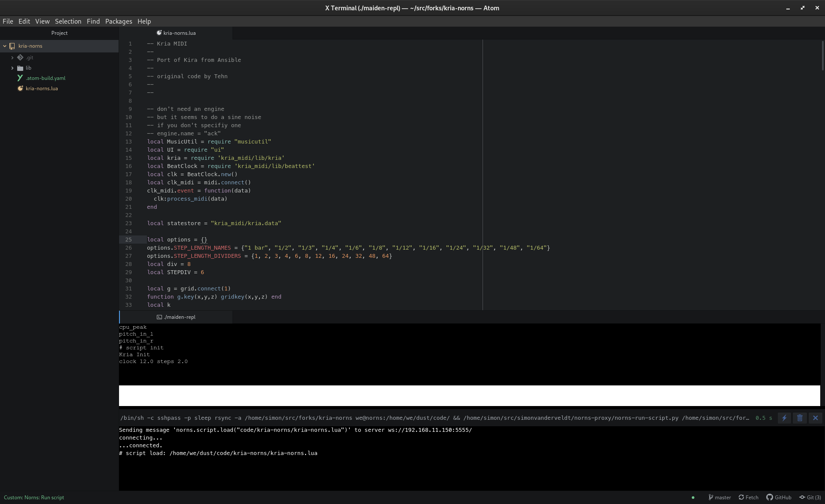Open the .atom-build.yaml file
Viewport: 825px width, 504px height.
[x=45, y=78]
